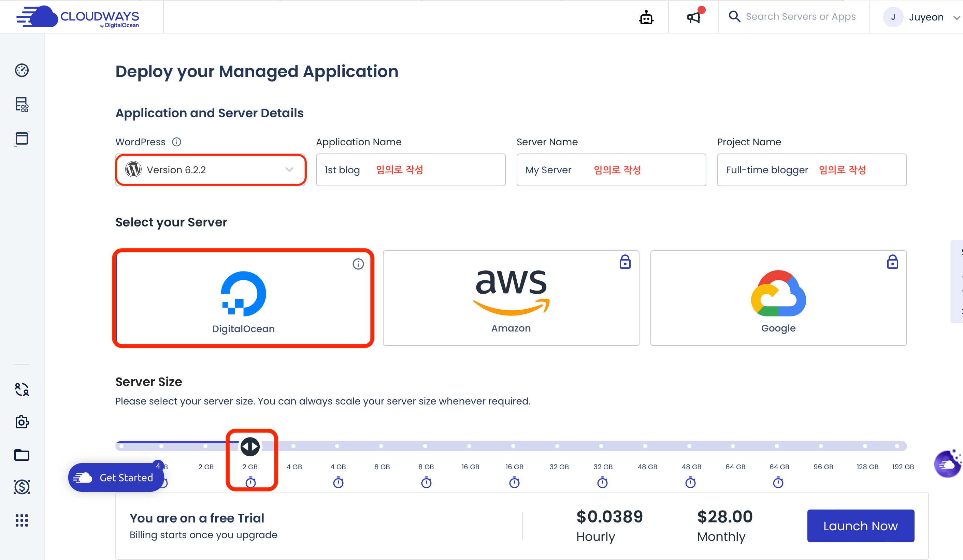963x560 pixels.
Task: Click the folder/projects icon in sidebar
Action: pos(22,454)
